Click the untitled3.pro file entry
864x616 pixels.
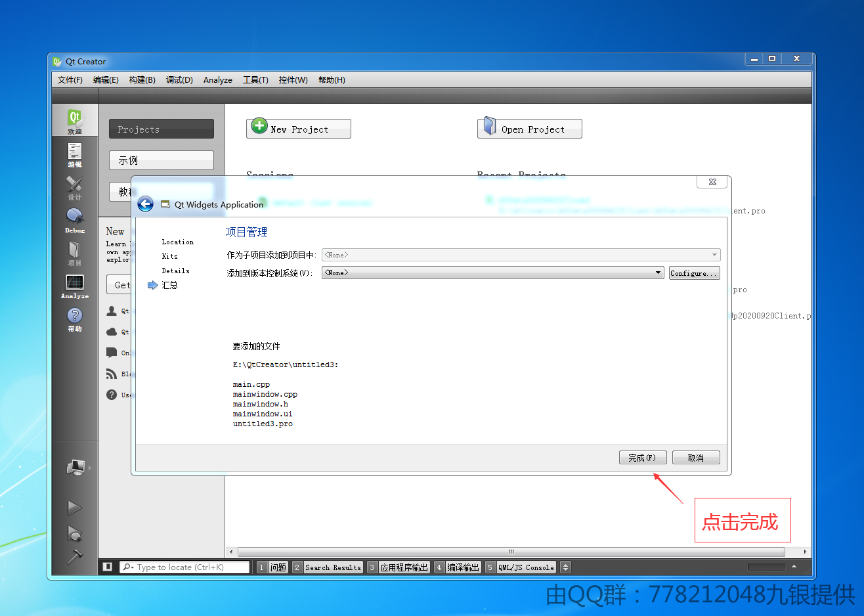tap(263, 424)
